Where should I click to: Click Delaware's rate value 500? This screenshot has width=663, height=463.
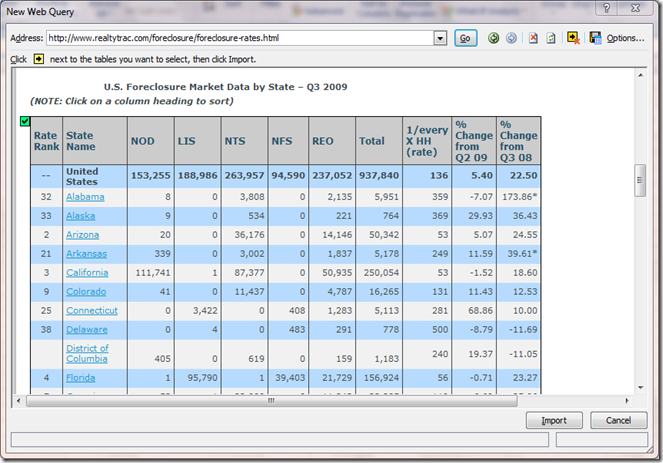pos(440,330)
